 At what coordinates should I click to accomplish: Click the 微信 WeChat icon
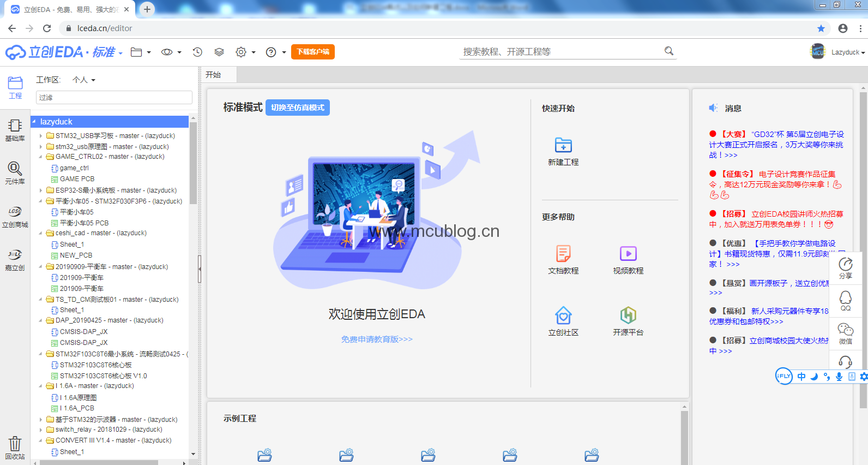[x=846, y=333]
